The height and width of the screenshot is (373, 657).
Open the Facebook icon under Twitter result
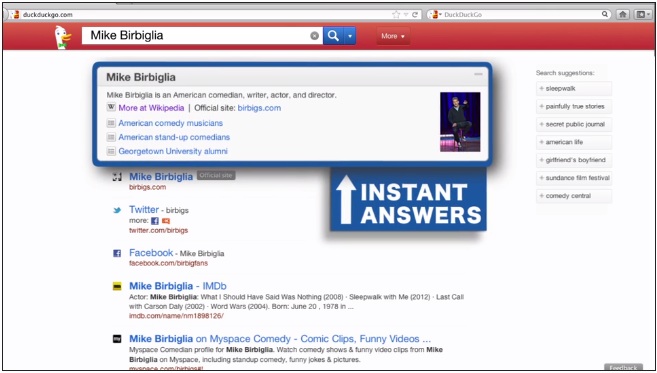tap(155, 221)
